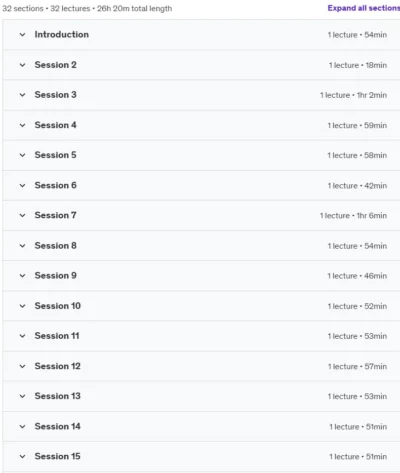Expand Session 15 chevron arrow
The image size is (400, 473).
pyautogui.click(x=22, y=456)
